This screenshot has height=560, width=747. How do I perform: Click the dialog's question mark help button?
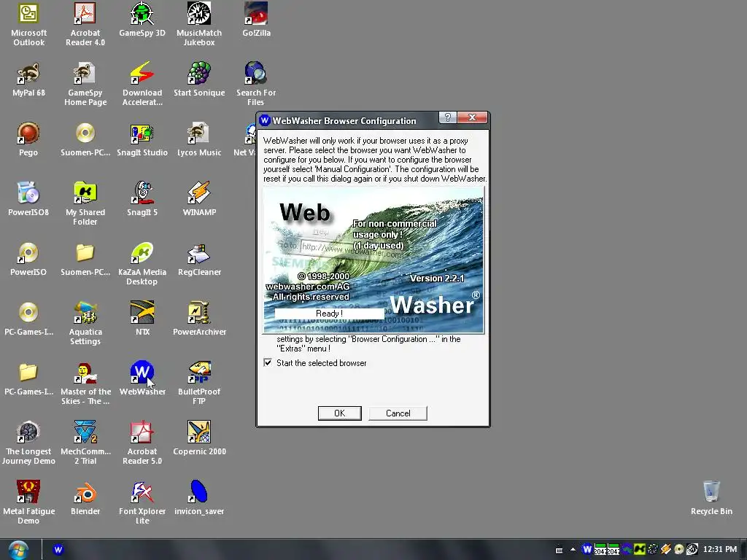pyautogui.click(x=447, y=117)
